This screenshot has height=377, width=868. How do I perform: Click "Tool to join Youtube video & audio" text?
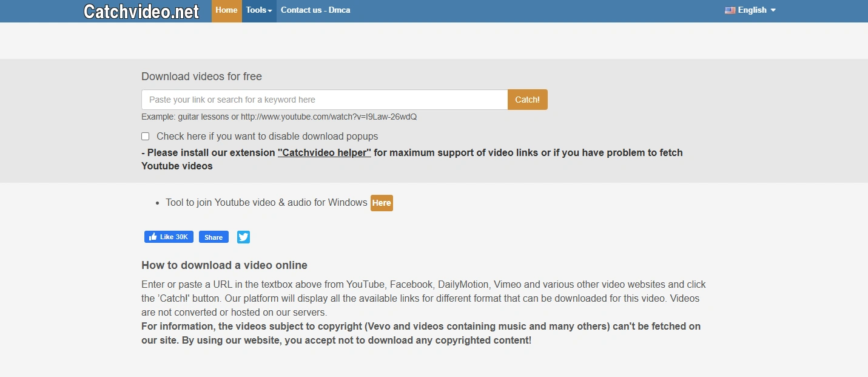266,202
